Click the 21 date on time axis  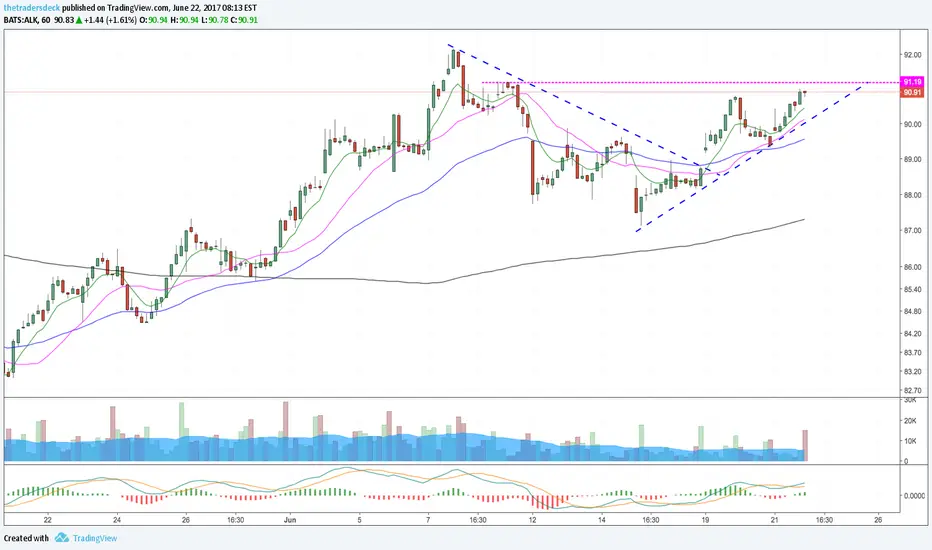click(x=774, y=520)
